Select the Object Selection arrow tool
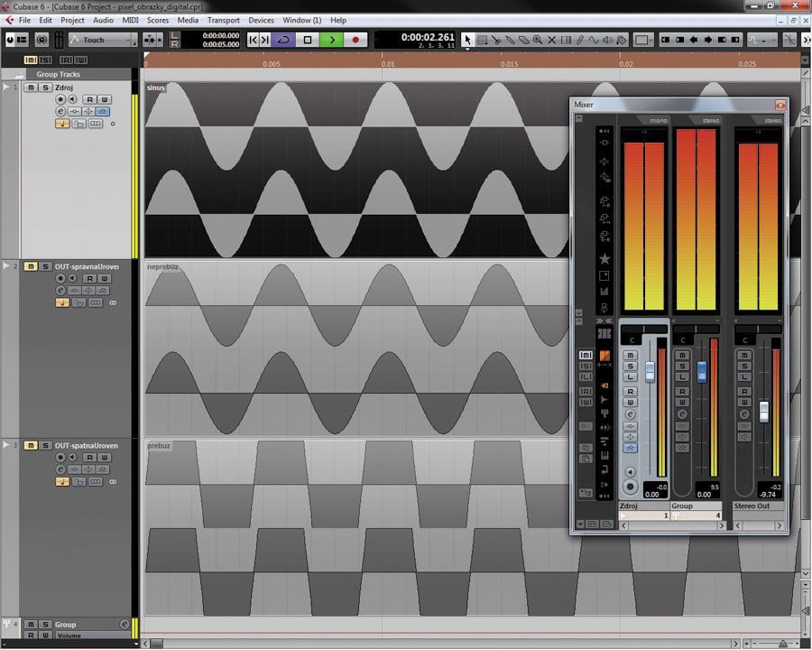 467,40
